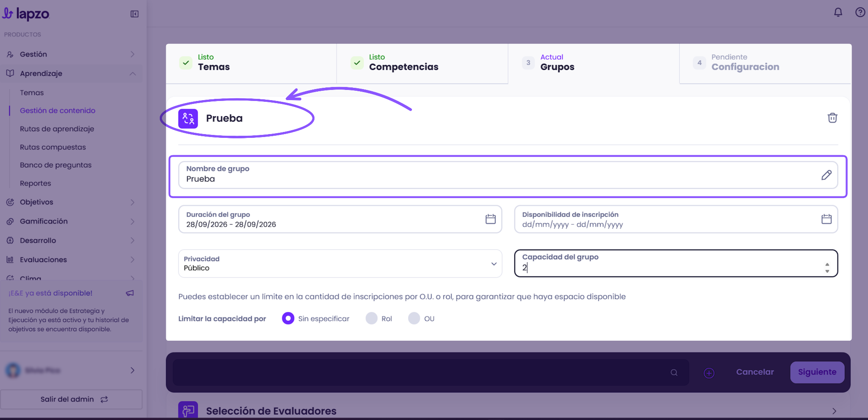Screen dimensions: 868x420
Task: Click the Gamificación sidebar icon
Action: point(10,221)
